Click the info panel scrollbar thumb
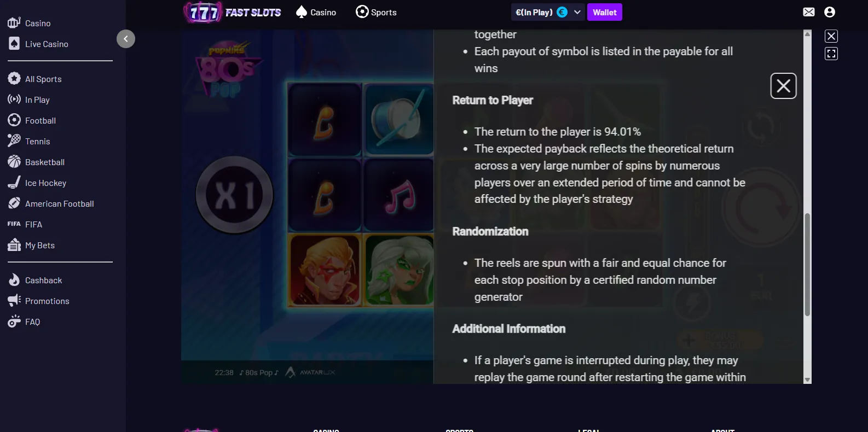Viewport: 868px width, 432px height. pyautogui.click(x=807, y=265)
